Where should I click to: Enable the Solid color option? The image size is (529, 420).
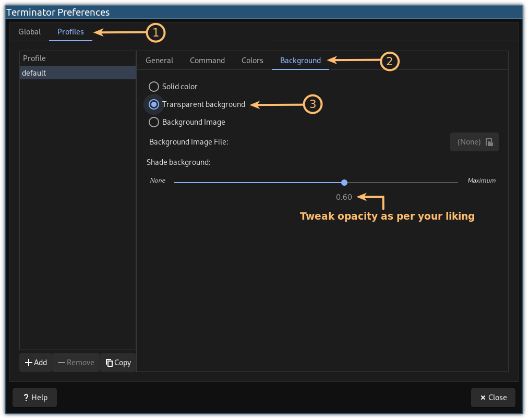tap(154, 87)
